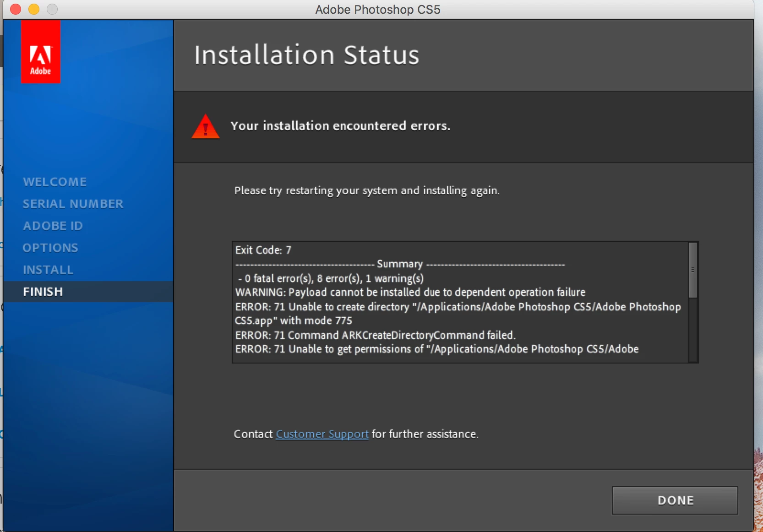The image size is (763, 532).
Task: Click the red warning triangle icon
Action: 205,126
